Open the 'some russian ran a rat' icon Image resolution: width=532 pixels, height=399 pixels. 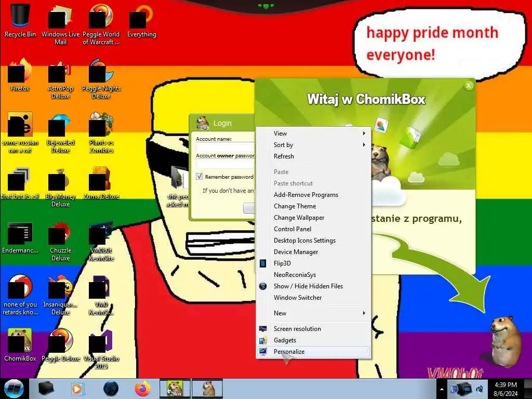20,132
